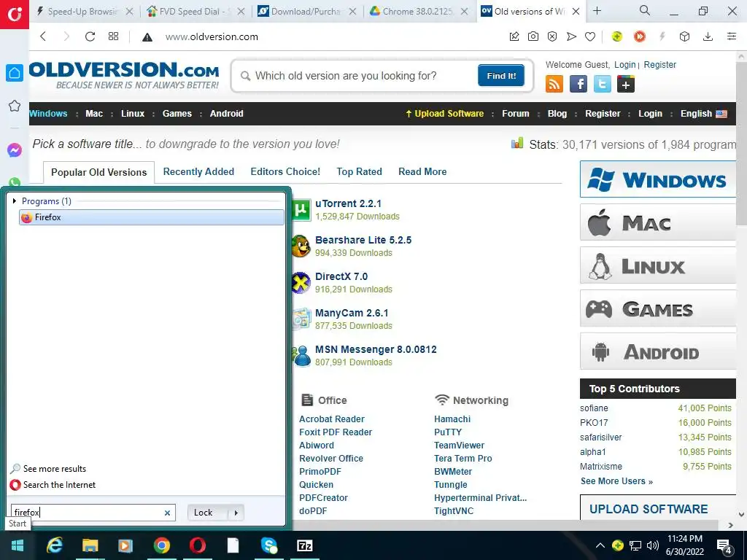The width and height of the screenshot is (747, 560).
Task: Click the security warning triangle in address bar
Action: point(147,37)
